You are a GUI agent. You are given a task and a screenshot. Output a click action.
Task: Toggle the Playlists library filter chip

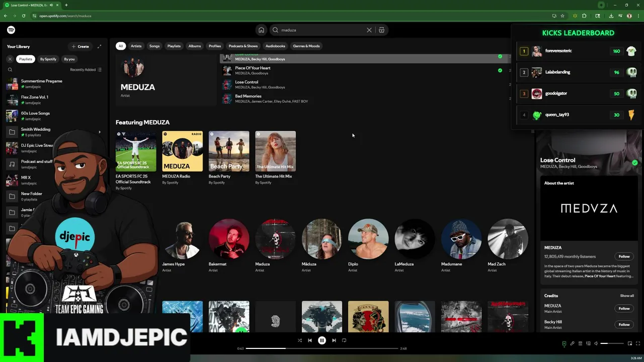point(25,59)
